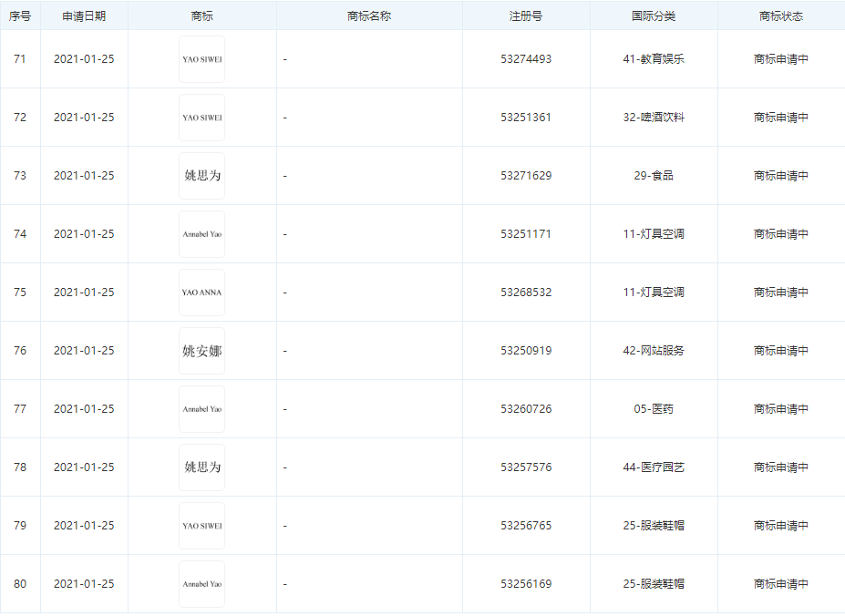
Task: Click the 国际分类 column header
Action: (x=654, y=16)
